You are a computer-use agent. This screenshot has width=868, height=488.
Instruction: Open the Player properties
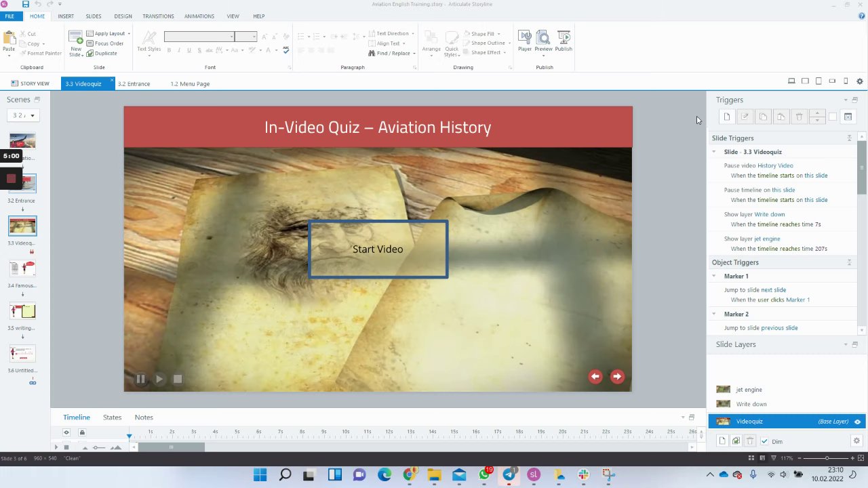tap(525, 41)
